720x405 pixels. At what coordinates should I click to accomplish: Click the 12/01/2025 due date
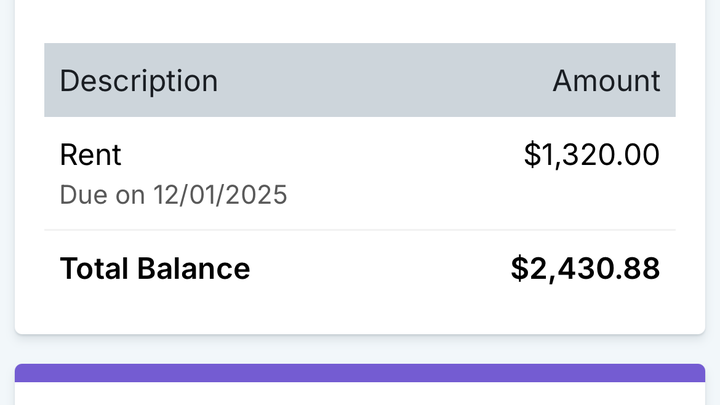pos(220,194)
